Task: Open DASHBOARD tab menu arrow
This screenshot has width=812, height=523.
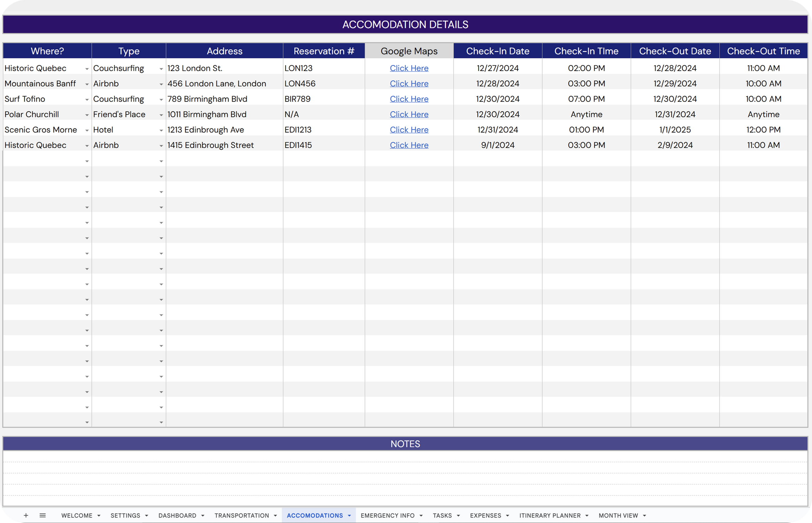Action: tap(203, 516)
